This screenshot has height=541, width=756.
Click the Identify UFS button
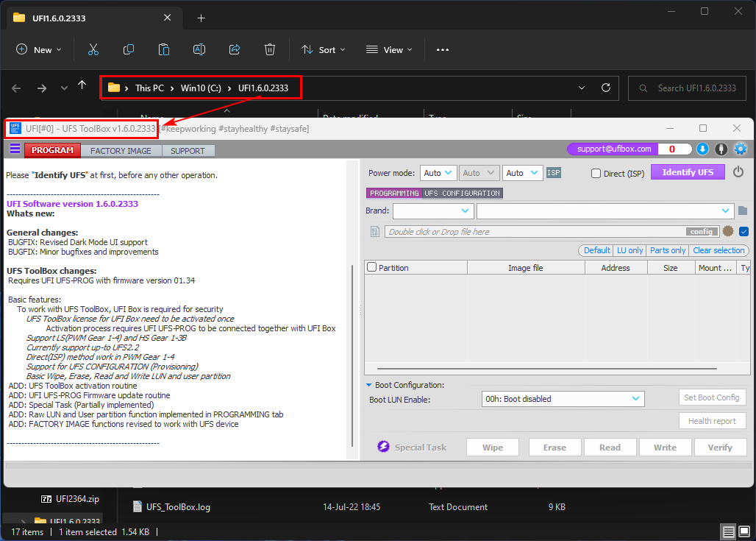click(688, 172)
